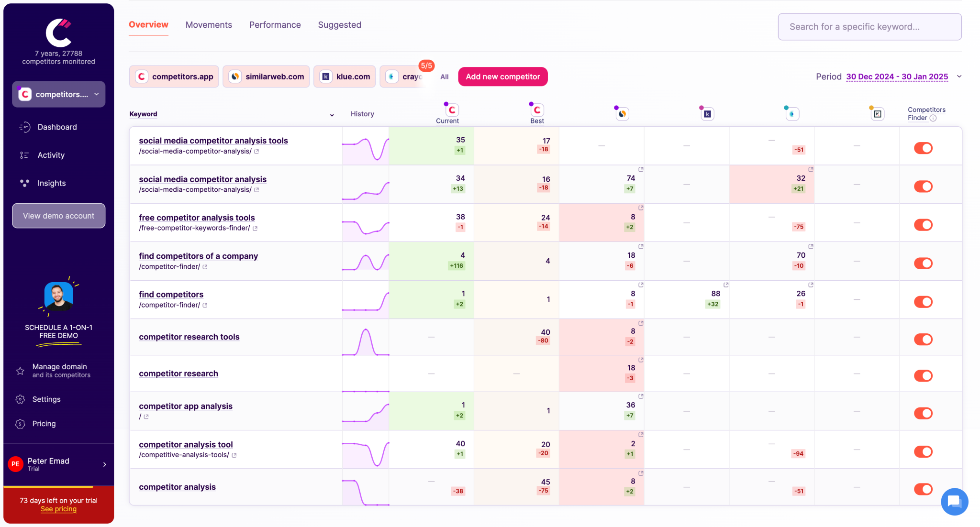
Task: Switch to the Movements tab
Action: (209, 25)
